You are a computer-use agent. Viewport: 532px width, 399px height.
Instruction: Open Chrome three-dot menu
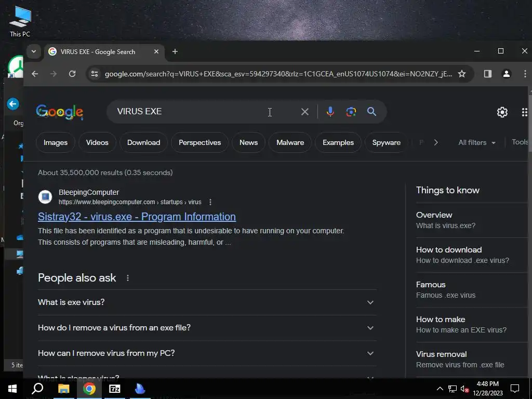pos(525,74)
